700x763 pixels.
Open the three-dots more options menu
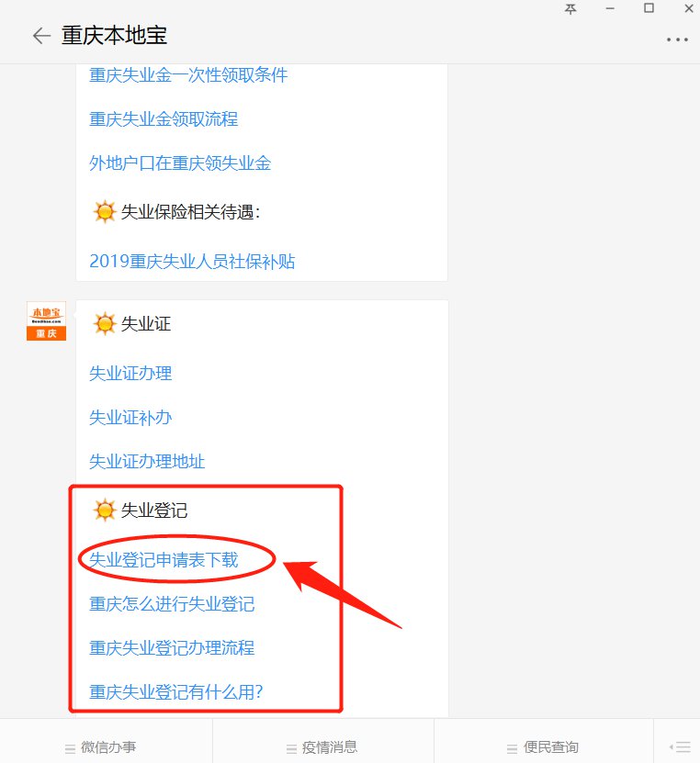(677, 39)
